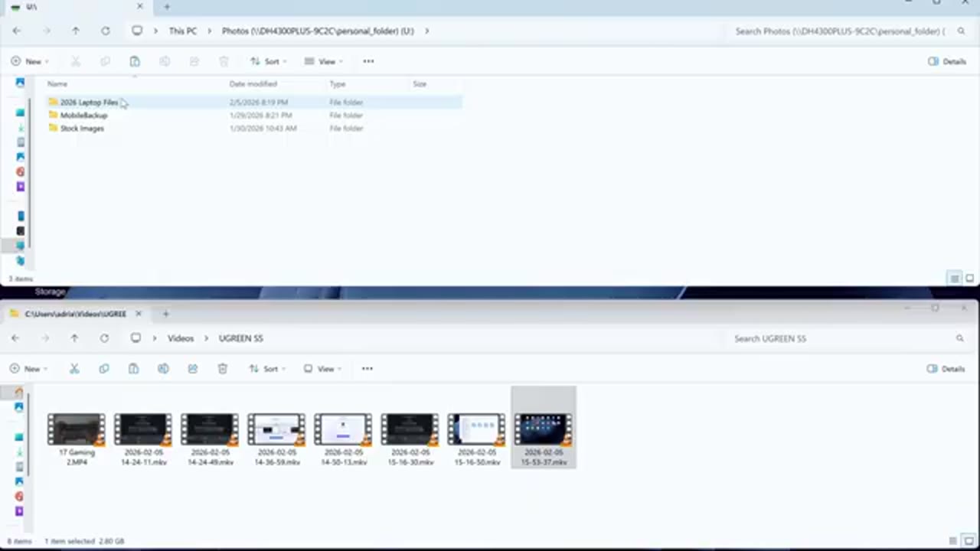Click the Paste icon in the Photos window toolbar

click(x=135, y=61)
